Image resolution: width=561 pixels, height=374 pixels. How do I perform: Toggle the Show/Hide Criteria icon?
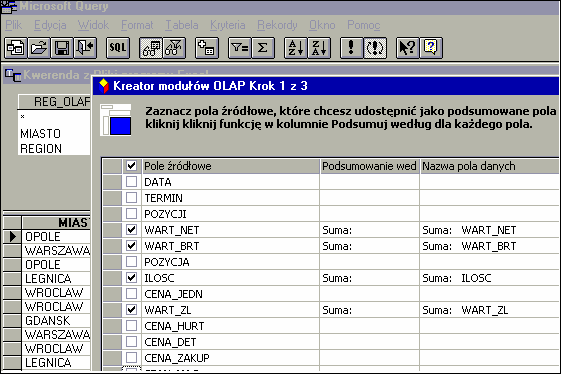(174, 48)
